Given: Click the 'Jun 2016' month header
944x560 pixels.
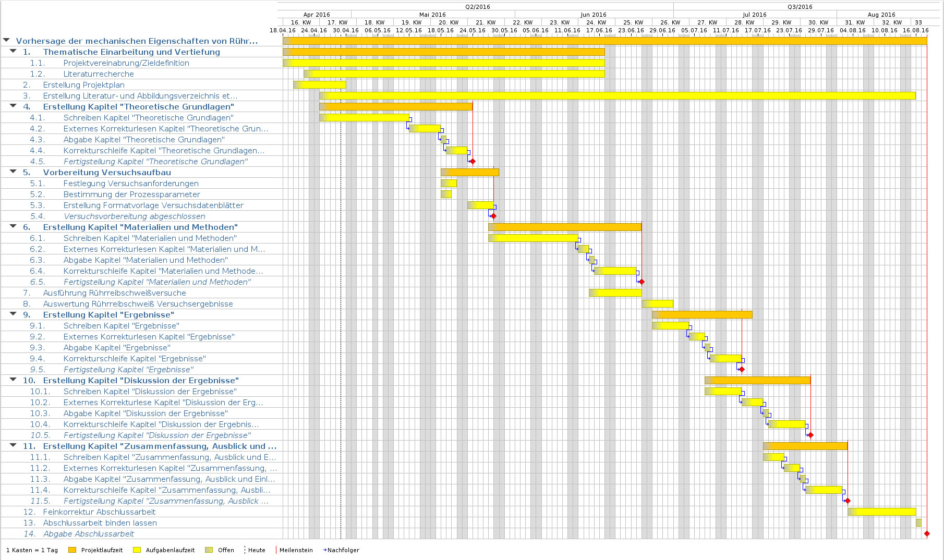Looking at the screenshot, I should click(x=594, y=15).
